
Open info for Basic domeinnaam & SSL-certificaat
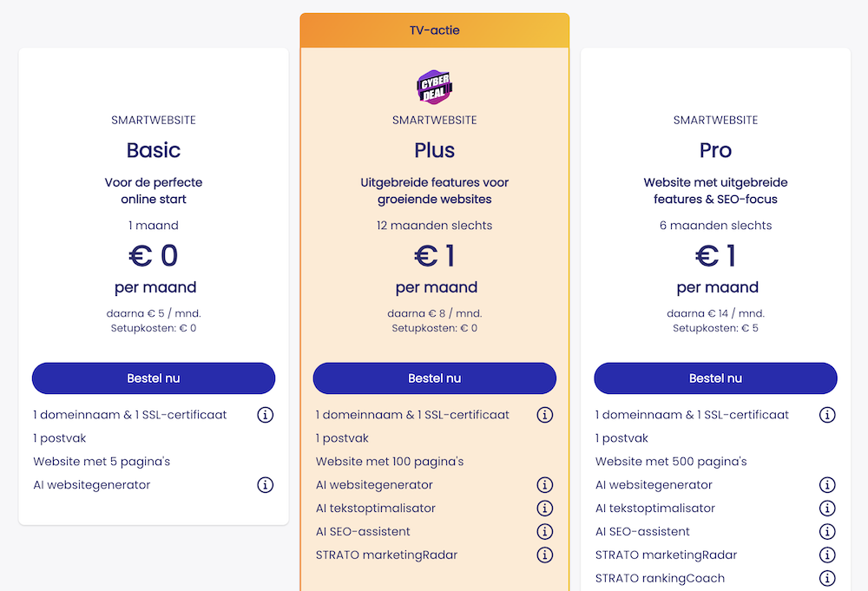(265, 415)
